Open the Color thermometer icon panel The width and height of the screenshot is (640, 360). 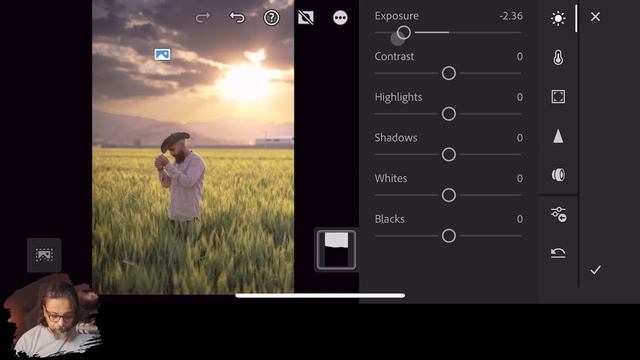click(558, 58)
